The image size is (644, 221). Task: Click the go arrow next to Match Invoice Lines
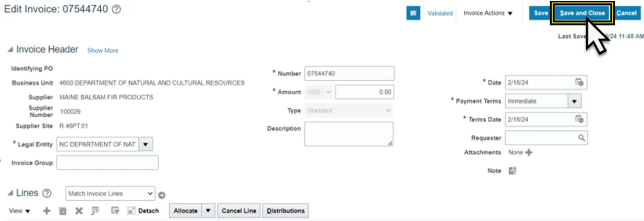(x=162, y=195)
